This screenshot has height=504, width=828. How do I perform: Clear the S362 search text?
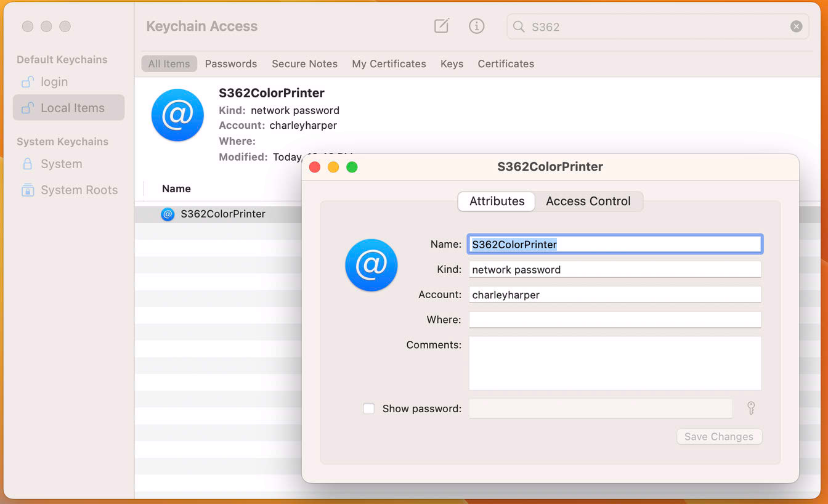[x=797, y=26]
